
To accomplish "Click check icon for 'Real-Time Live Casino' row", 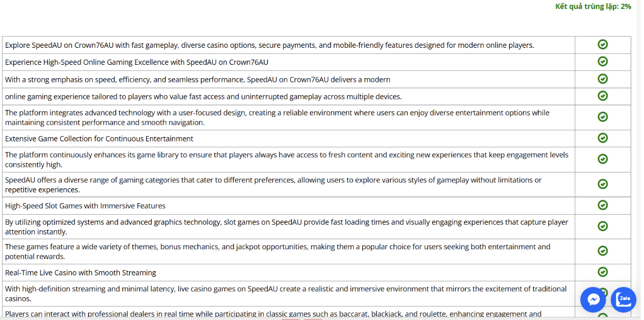I will (x=602, y=272).
